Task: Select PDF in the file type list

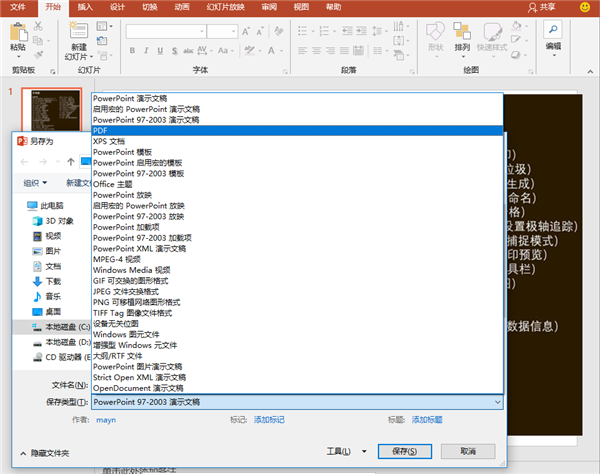Action: (297, 130)
